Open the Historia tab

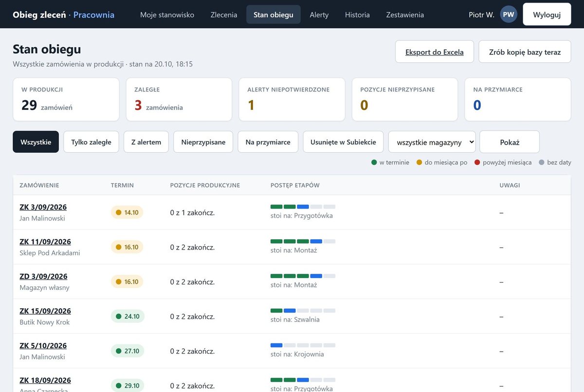tap(357, 15)
